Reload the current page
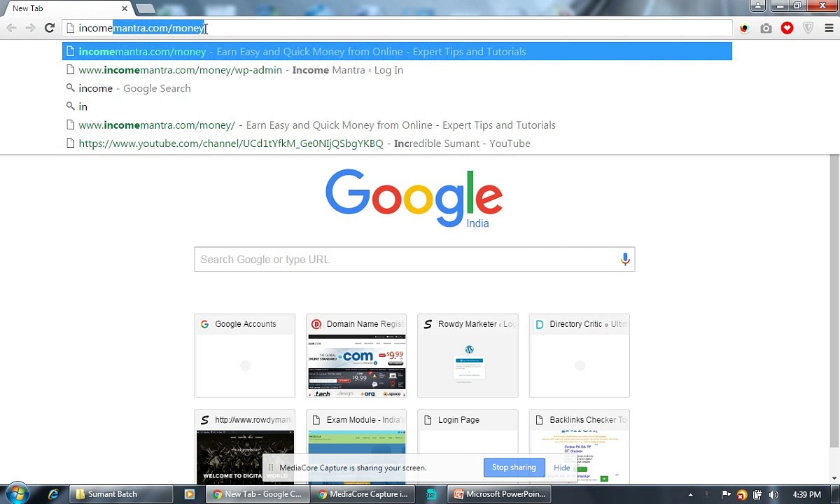This screenshot has width=840, height=504. tap(49, 28)
